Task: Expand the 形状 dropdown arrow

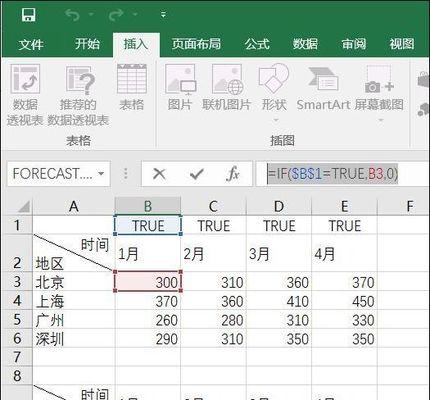Action: [276, 120]
